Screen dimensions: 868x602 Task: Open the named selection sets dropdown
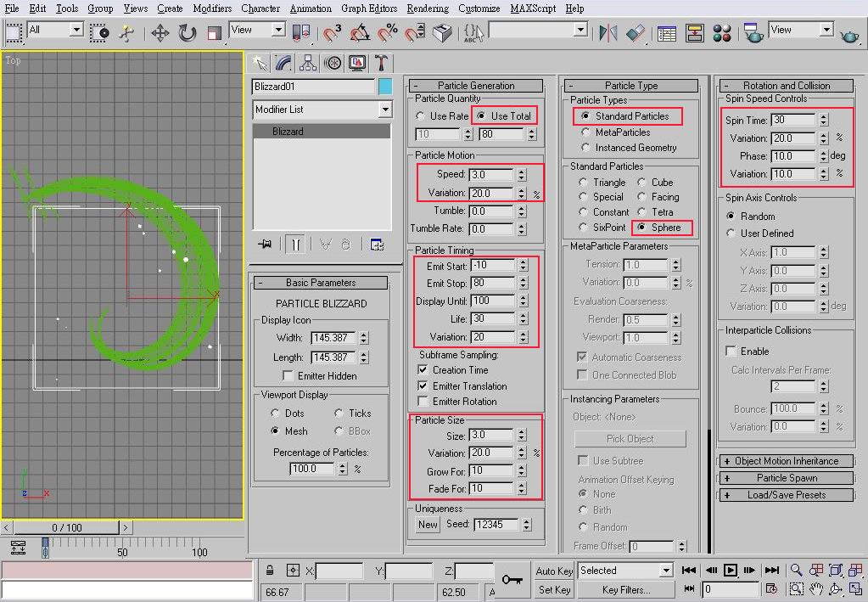pyautogui.click(x=538, y=30)
